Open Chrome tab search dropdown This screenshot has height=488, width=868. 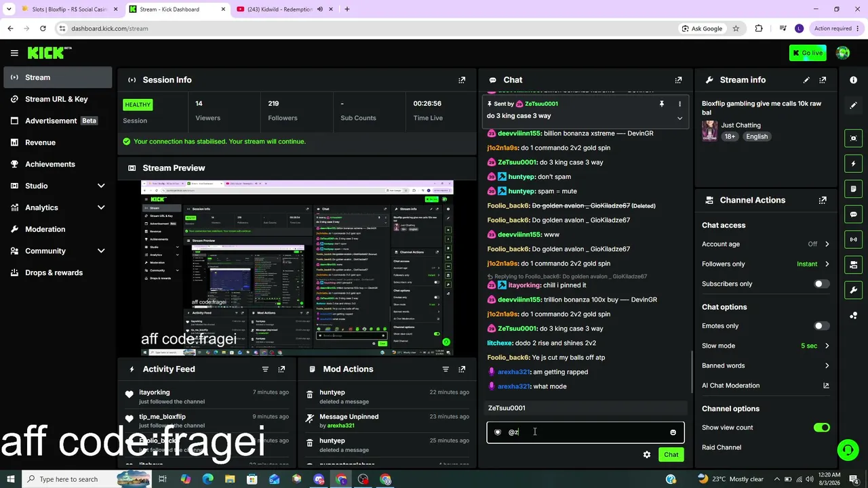pyautogui.click(x=9, y=9)
